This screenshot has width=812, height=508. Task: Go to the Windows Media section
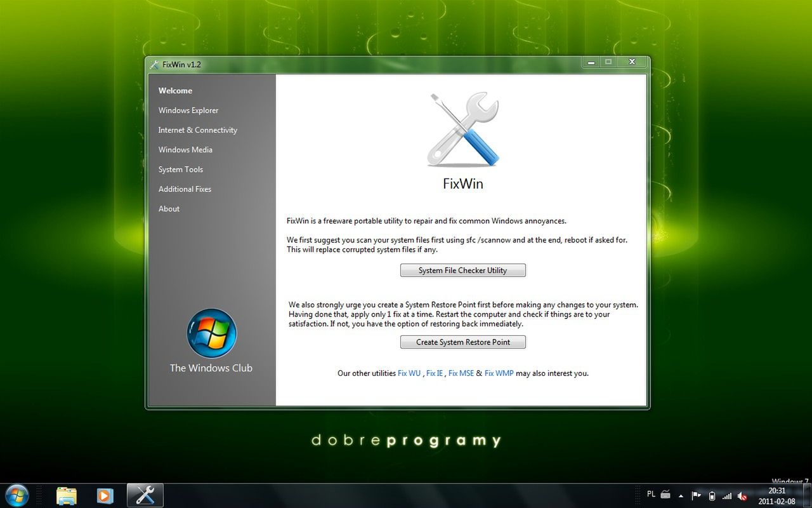tap(185, 150)
